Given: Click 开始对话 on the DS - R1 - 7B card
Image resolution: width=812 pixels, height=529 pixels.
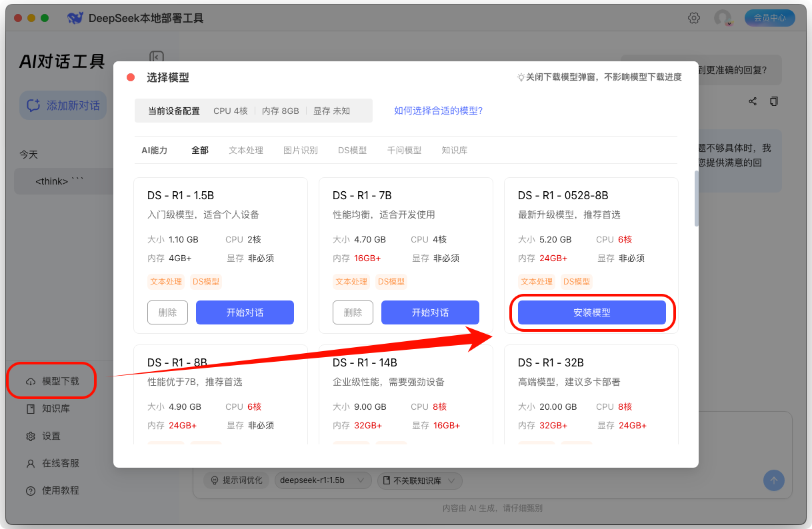Looking at the screenshot, I should click(x=430, y=312).
